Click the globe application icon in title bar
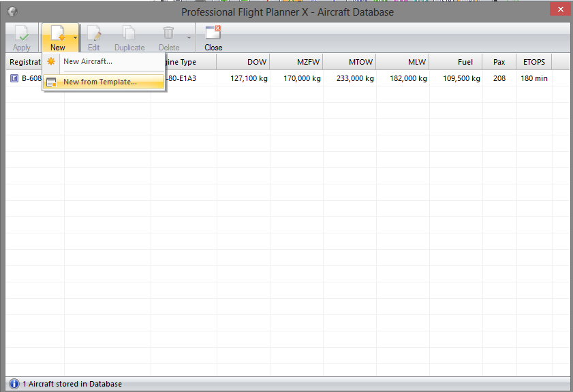Viewport: 573px width, 392px height. [x=12, y=12]
